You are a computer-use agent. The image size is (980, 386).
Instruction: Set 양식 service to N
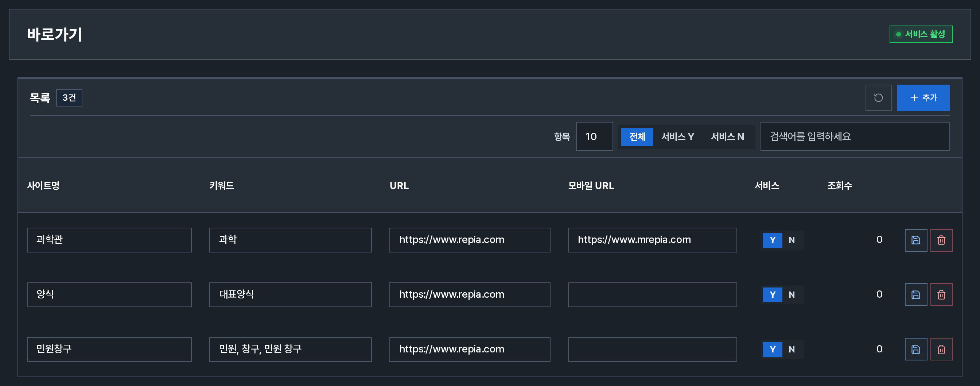click(x=792, y=295)
